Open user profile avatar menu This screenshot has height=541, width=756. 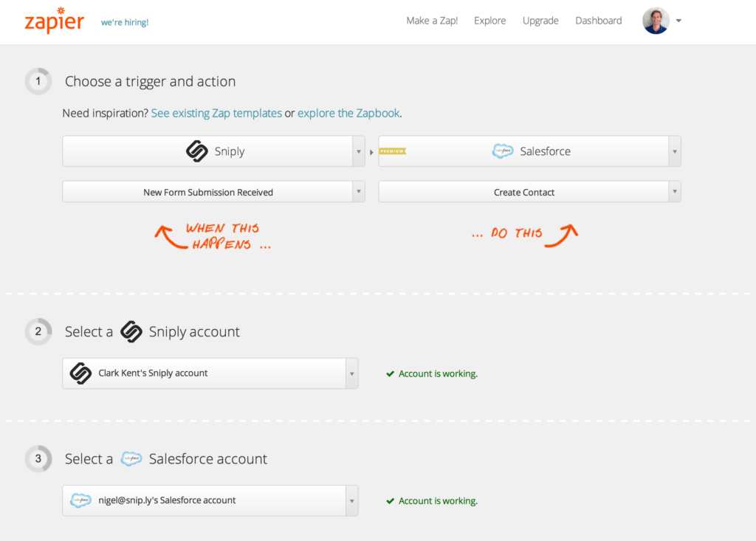point(656,21)
